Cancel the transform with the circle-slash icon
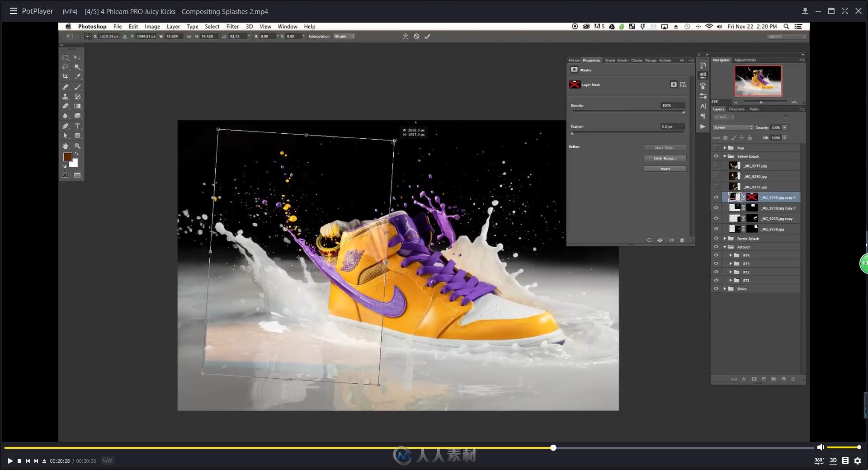The height and width of the screenshot is (470, 868). [416, 37]
